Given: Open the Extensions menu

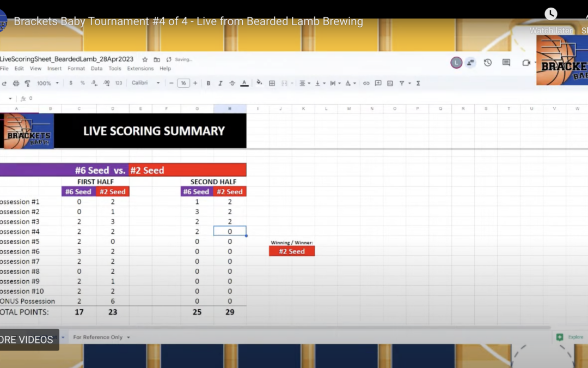Looking at the screenshot, I should click(x=140, y=69).
